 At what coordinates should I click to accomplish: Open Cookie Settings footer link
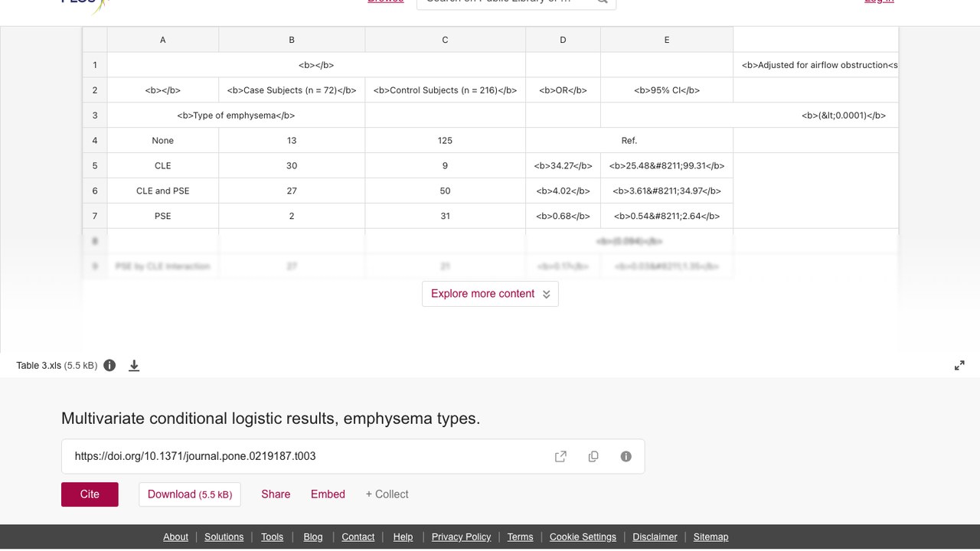[583, 537]
